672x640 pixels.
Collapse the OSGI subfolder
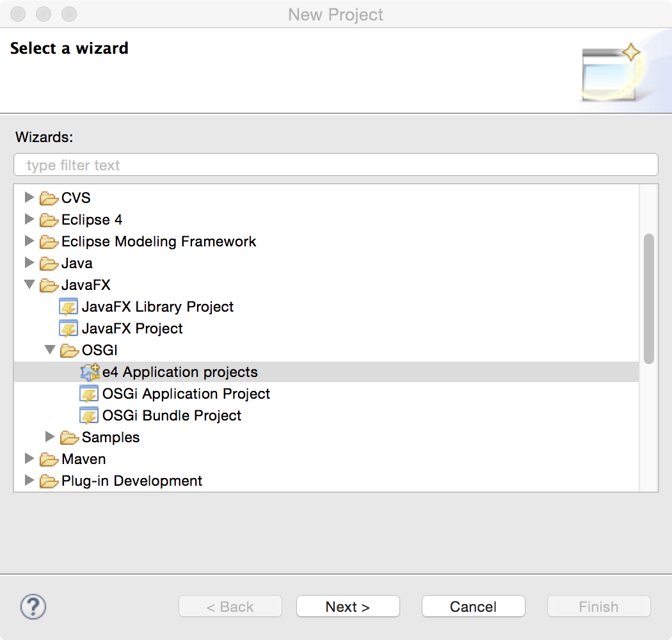pos(49,350)
